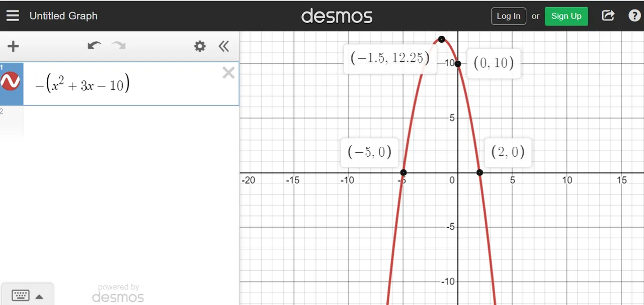644x305 pixels.
Task: Open the share graph icon
Action: click(x=608, y=16)
